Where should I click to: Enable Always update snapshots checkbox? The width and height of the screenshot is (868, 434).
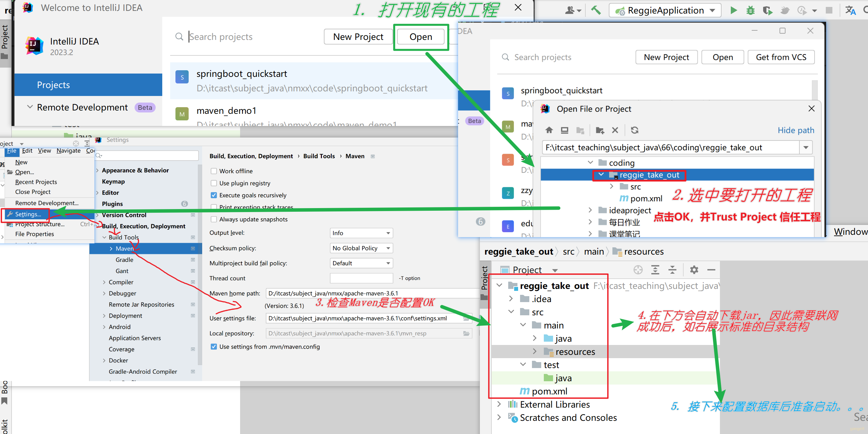[214, 219]
